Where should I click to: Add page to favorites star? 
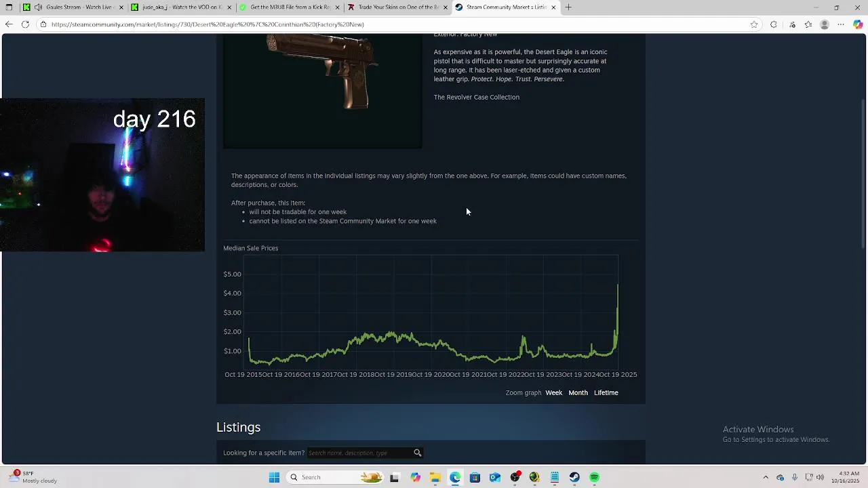click(754, 24)
